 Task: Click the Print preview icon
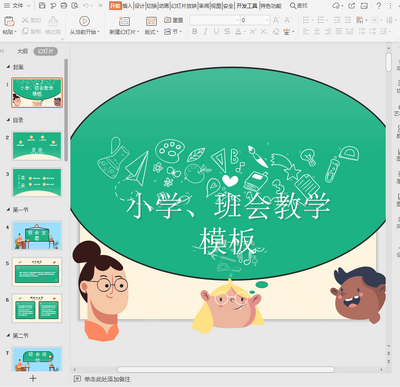click(75, 6)
